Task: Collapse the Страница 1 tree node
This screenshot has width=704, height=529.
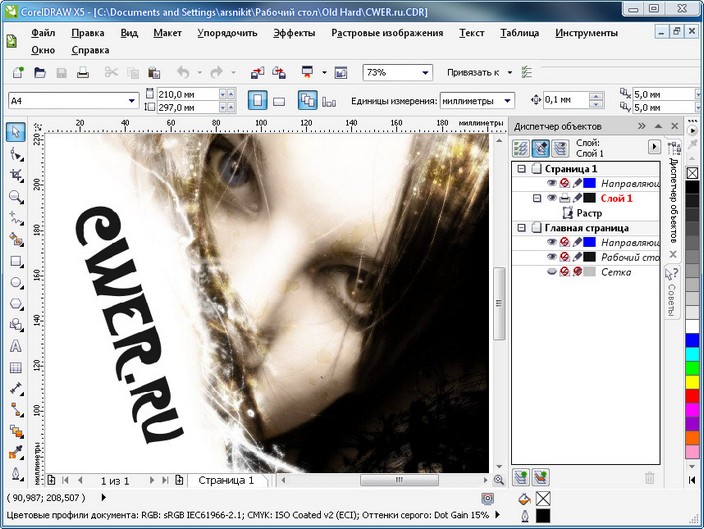Action: click(x=521, y=169)
